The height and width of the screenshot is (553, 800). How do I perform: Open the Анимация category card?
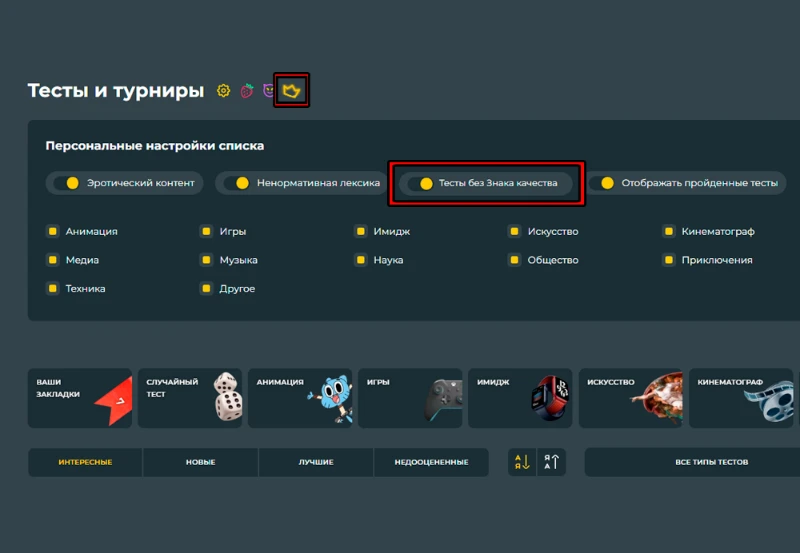[300, 398]
